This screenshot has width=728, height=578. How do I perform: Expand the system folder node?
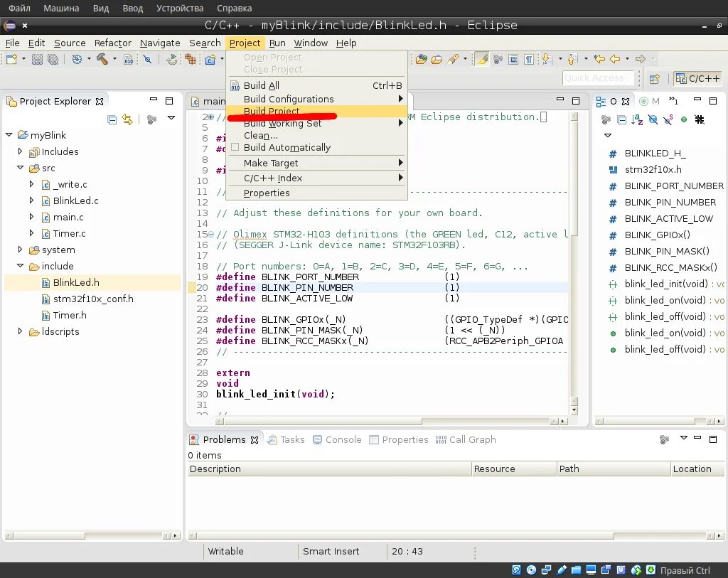(x=20, y=250)
